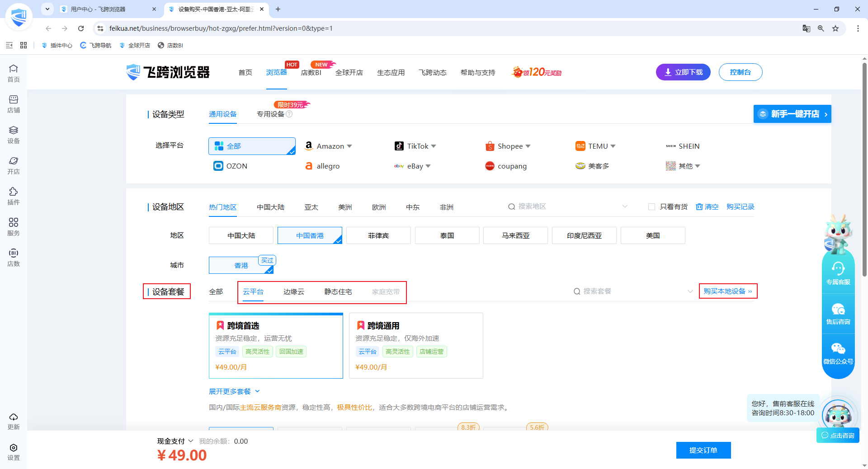Open the 店数 BI icon in sidebar
868x469 pixels.
click(14, 258)
